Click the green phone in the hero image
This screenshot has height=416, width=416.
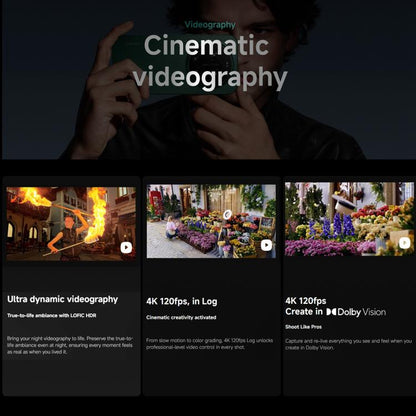pos(174,64)
